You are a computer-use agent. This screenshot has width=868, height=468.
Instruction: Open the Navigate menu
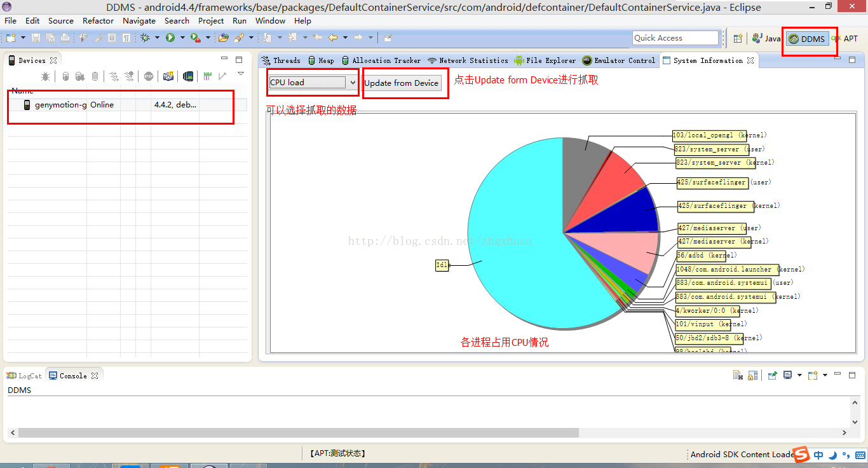[139, 21]
